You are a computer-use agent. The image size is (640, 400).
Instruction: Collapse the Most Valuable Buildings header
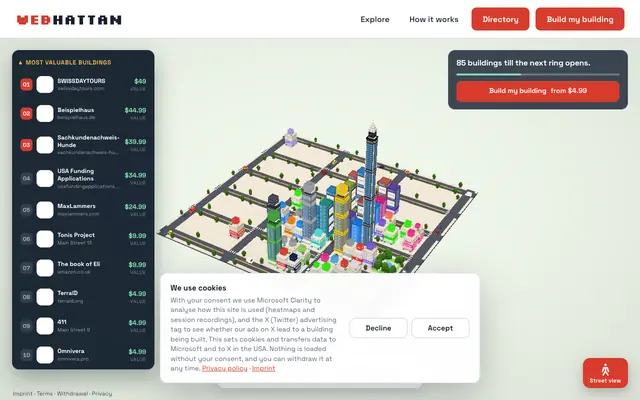(65, 62)
